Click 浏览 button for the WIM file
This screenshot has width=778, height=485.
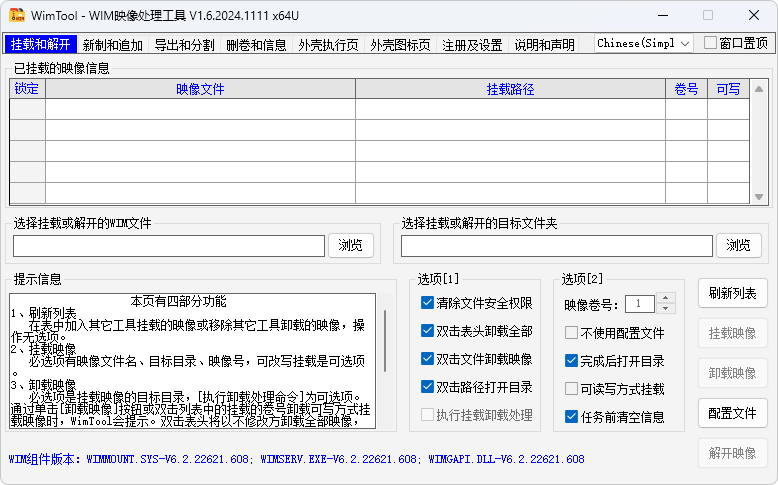(351, 245)
